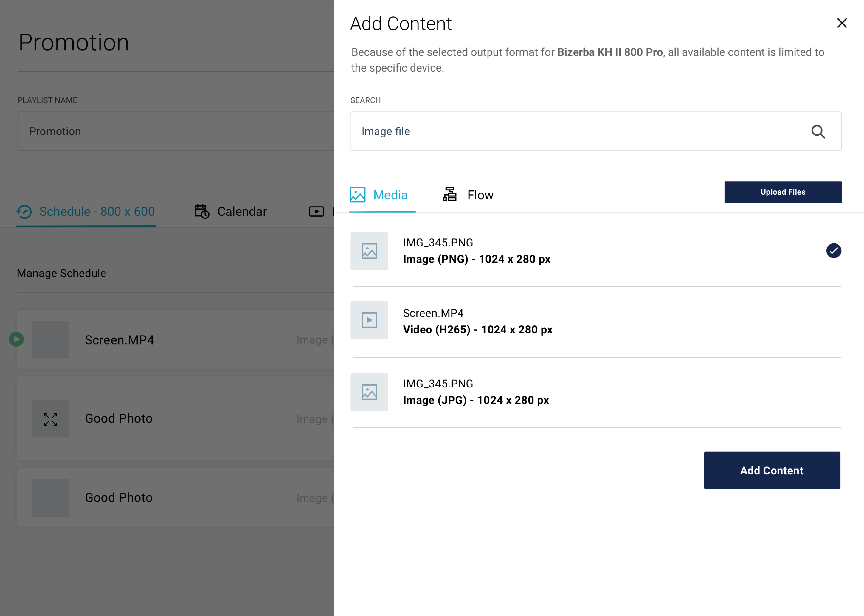
Task: Switch to the Media tab
Action: point(382,195)
